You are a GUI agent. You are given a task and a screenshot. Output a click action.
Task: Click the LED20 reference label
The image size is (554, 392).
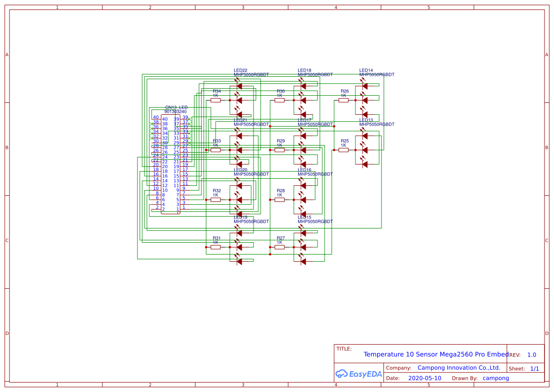click(x=240, y=169)
